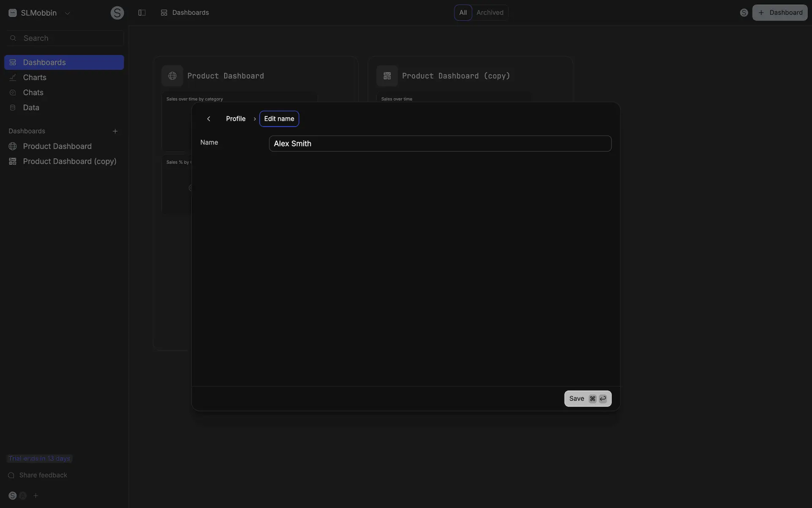
Task: Click the new Dashboard button
Action: click(x=780, y=13)
